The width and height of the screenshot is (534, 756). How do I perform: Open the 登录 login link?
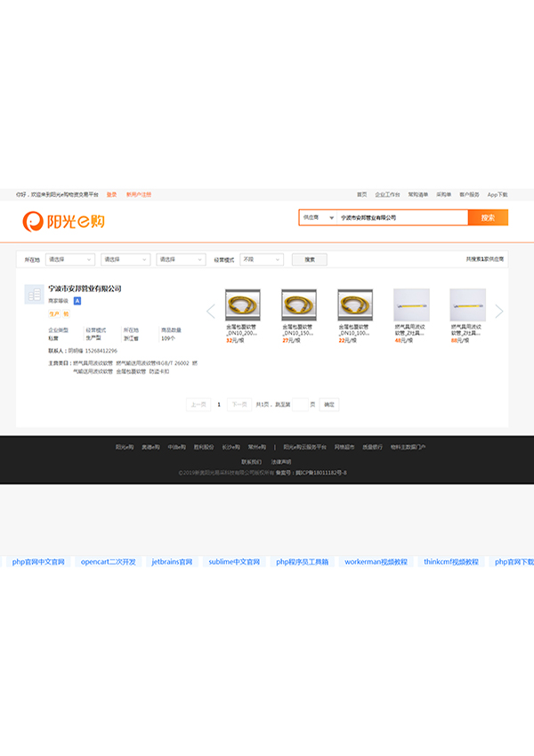(x=112, y=195)
